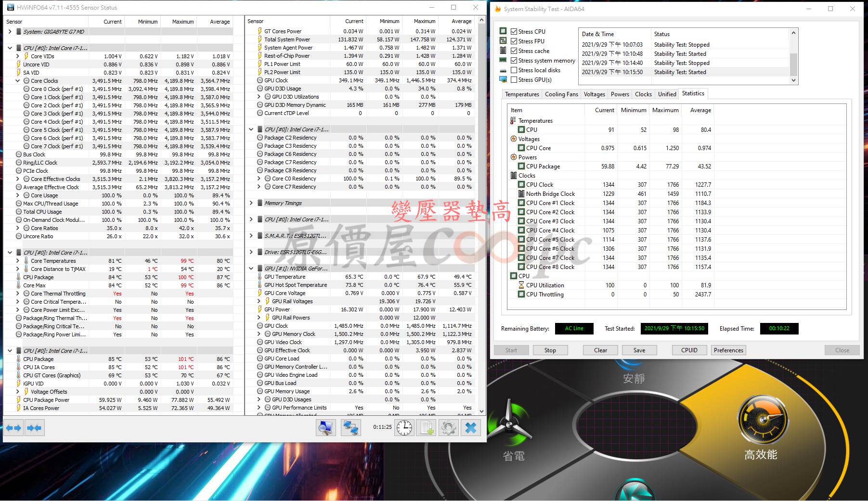The width and height of the screenshot is (868, 501).
Task: Open the sensor search monitor icon in HWiNFO
Action: (x=326, y=427)
